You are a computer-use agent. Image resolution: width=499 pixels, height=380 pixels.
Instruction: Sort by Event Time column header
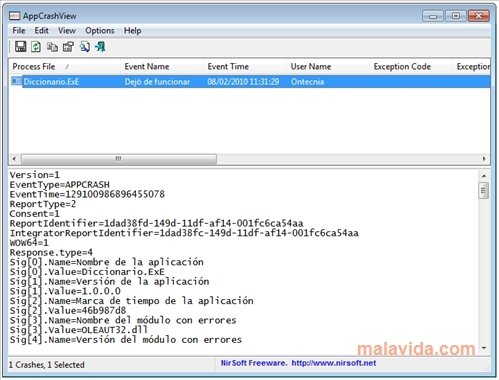click(245, 67)
